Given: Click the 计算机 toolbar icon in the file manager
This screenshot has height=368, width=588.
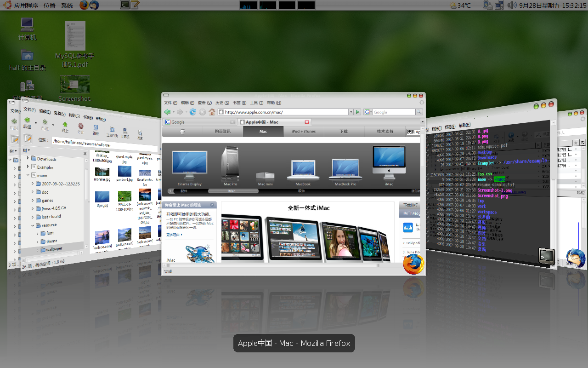Looking at the screenshot, I should click(x=125, y=134).
